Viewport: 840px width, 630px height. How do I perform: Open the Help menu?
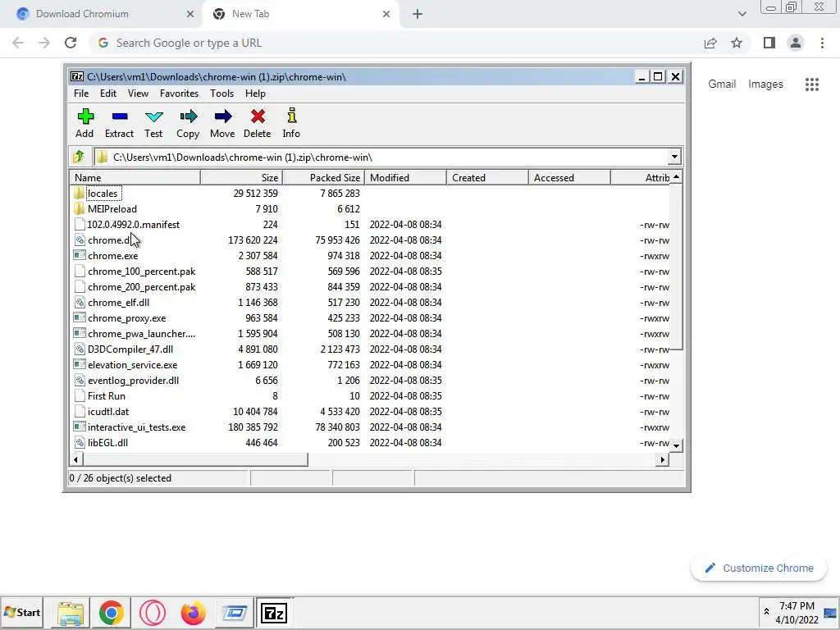click(256, 94)
